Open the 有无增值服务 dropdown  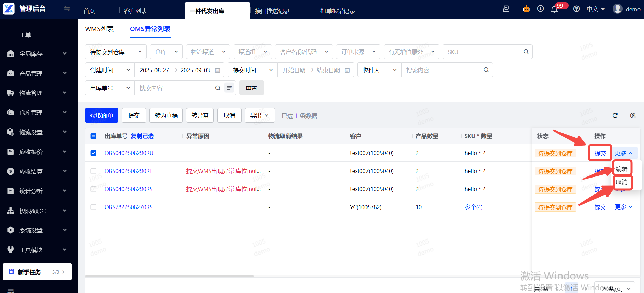(411, 52)
